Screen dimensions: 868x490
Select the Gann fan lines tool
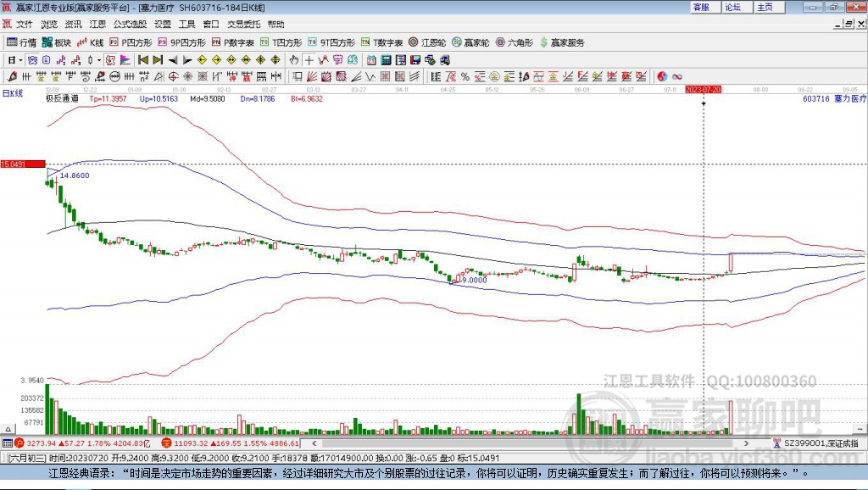pos(311,76)
